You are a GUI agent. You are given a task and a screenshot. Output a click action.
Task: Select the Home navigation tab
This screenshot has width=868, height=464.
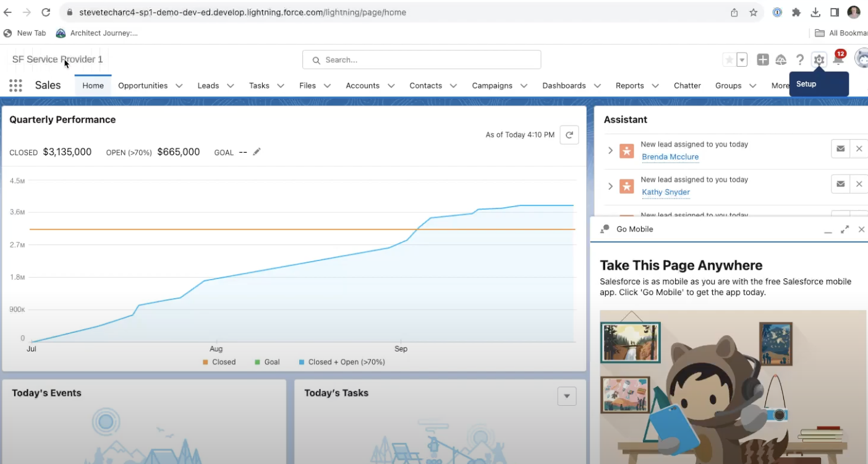(x=93, y=85)
